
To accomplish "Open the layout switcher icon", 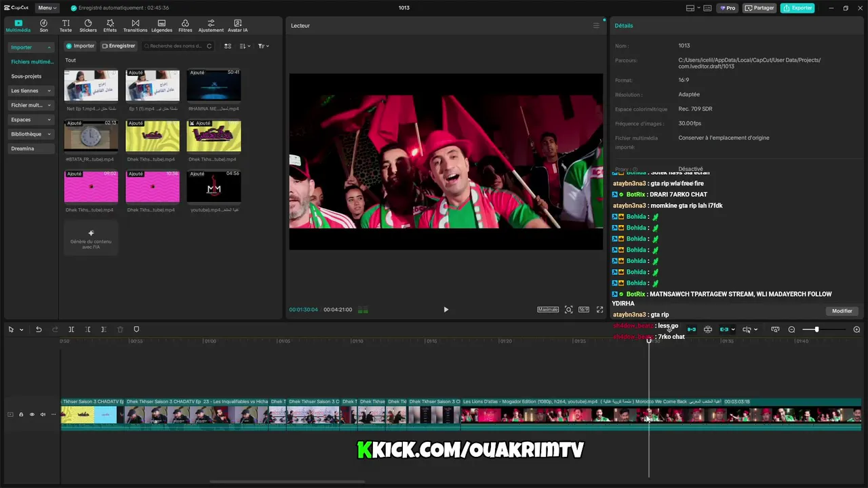I will 690,8.
